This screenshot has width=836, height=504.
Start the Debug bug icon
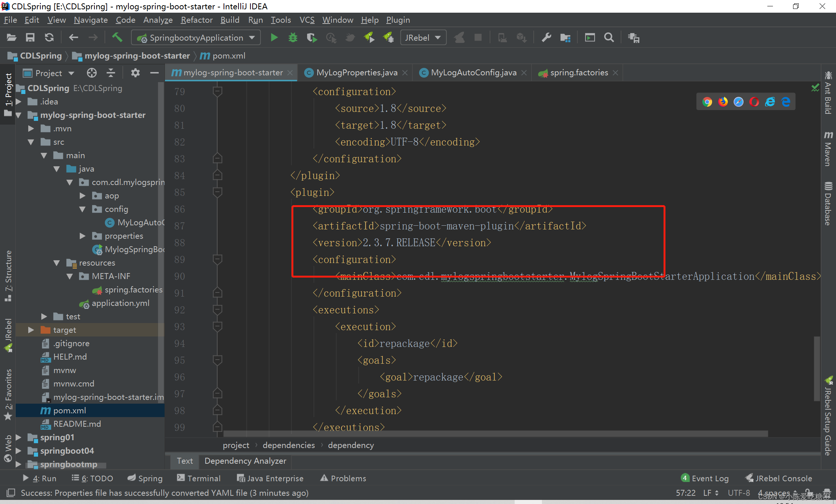293,38
